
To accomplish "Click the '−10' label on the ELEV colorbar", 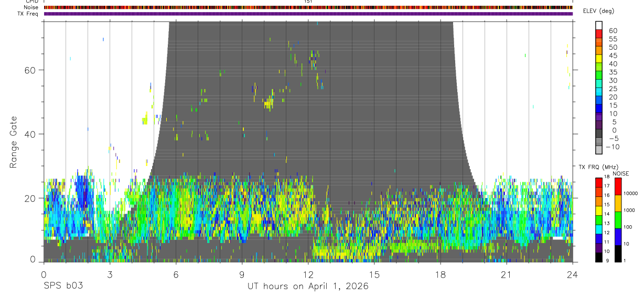I will coord(611,147).
